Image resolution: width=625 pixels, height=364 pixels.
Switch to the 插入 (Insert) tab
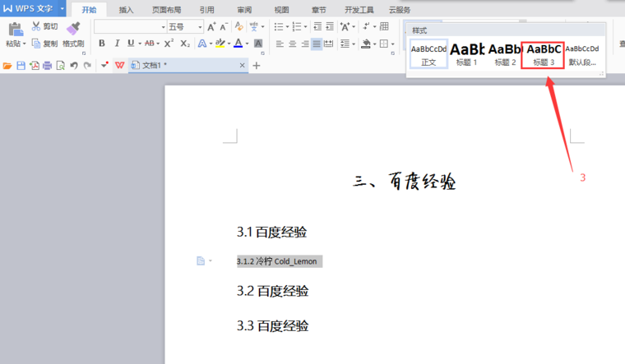pyautogui.click(x=126, y=10)
